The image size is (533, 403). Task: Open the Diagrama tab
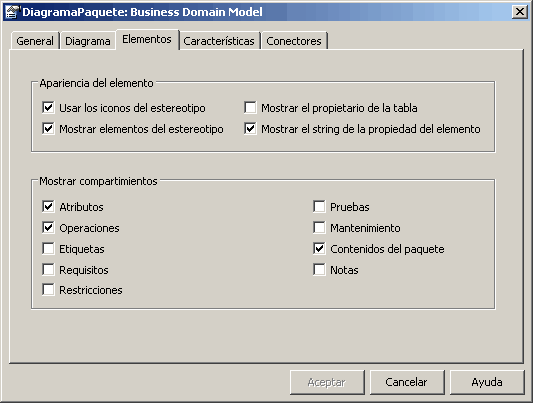[x=88, y=41]
